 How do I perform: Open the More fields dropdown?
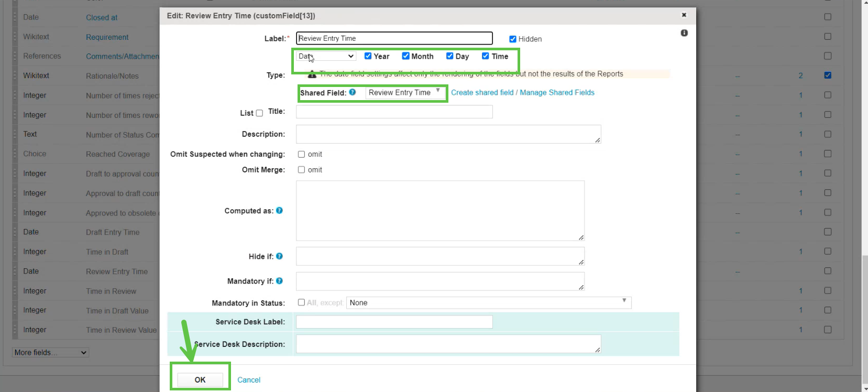click(x=50, y=353)
